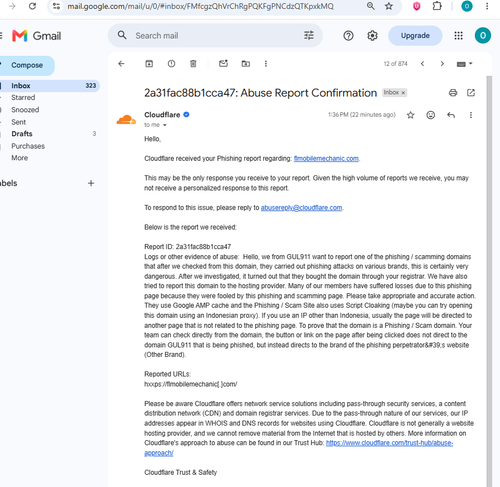This screenshot has height=487, width=500.
Task: Go to the older email arrow
Action: (442, 64)
